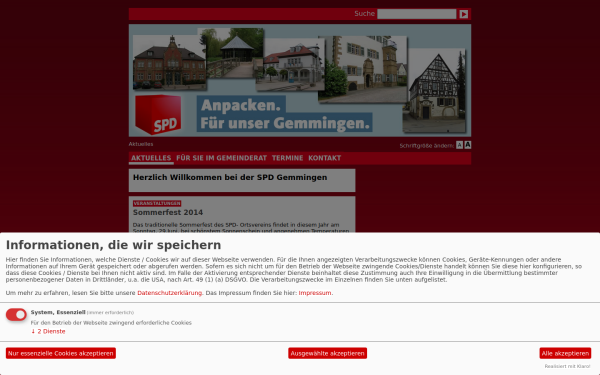Open the Kontakt menu item

coord(324,158)
